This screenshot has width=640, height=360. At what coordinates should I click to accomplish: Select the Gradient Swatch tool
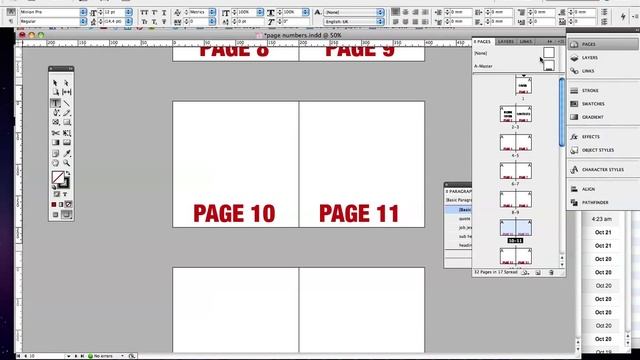(56, 142)
